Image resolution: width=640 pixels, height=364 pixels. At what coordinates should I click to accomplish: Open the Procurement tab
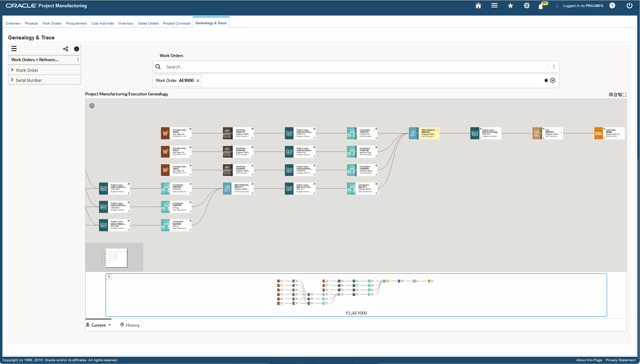point(76,24)
